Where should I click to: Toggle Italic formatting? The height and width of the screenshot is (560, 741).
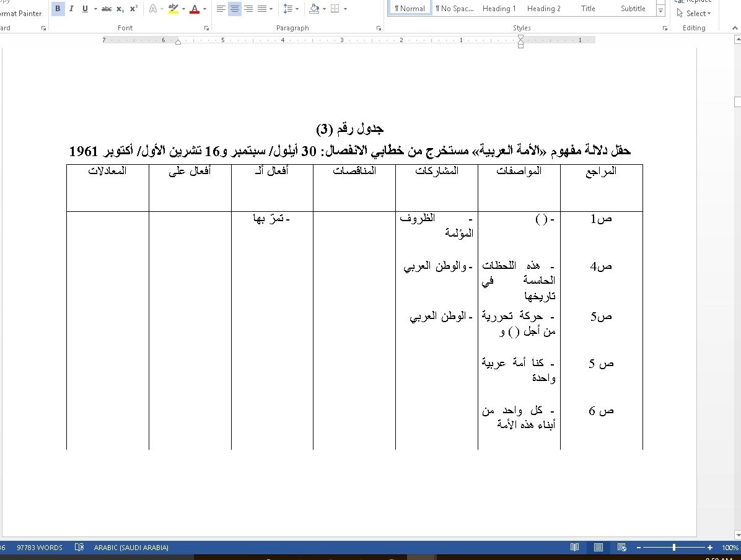(x=71, y=9)
